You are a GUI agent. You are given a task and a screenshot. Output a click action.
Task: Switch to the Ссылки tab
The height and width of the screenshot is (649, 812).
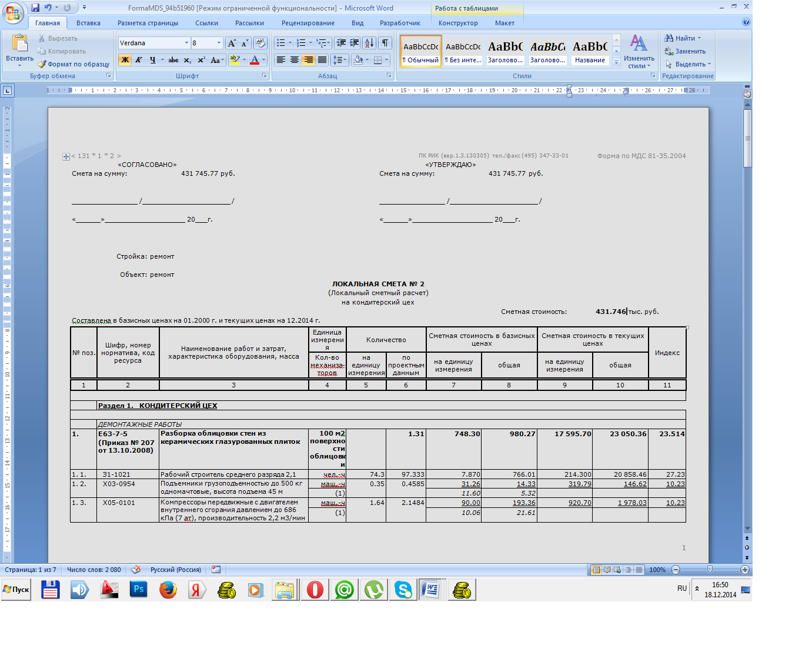coord(206,23)
